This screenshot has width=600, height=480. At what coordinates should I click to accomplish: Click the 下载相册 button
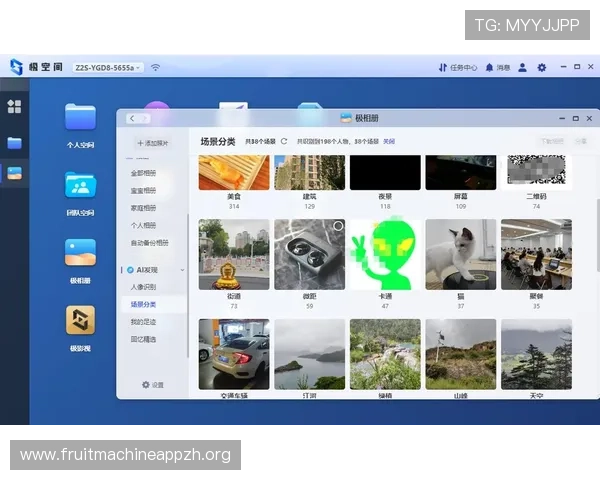pyautogui.click(x=552, y=141)
